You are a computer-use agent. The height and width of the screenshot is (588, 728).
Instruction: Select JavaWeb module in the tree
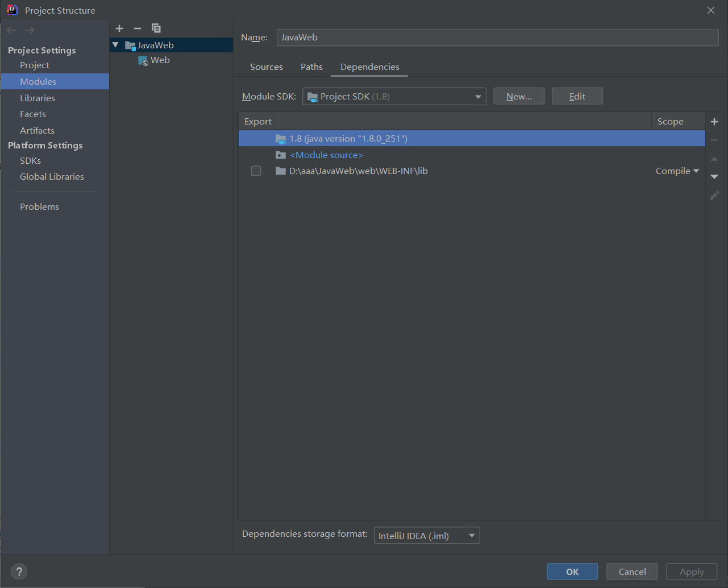pos(171,45)
